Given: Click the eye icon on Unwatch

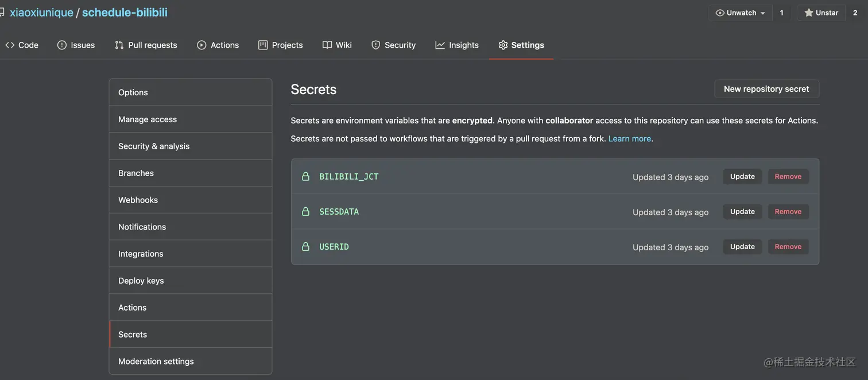Looking at the screenshot, I should pos(720,13).
